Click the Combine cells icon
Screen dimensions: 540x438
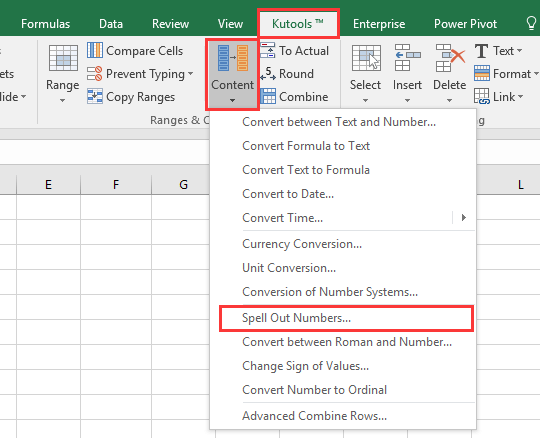tap(268, 96)
